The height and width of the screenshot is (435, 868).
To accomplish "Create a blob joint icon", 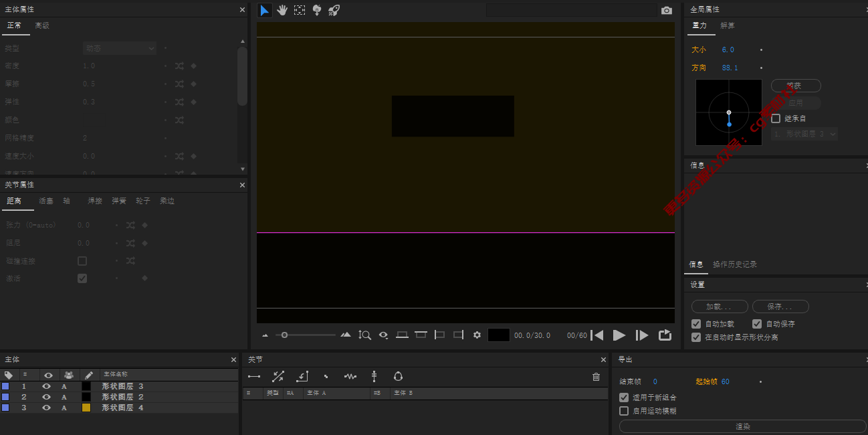I will (x=398, y=377).
